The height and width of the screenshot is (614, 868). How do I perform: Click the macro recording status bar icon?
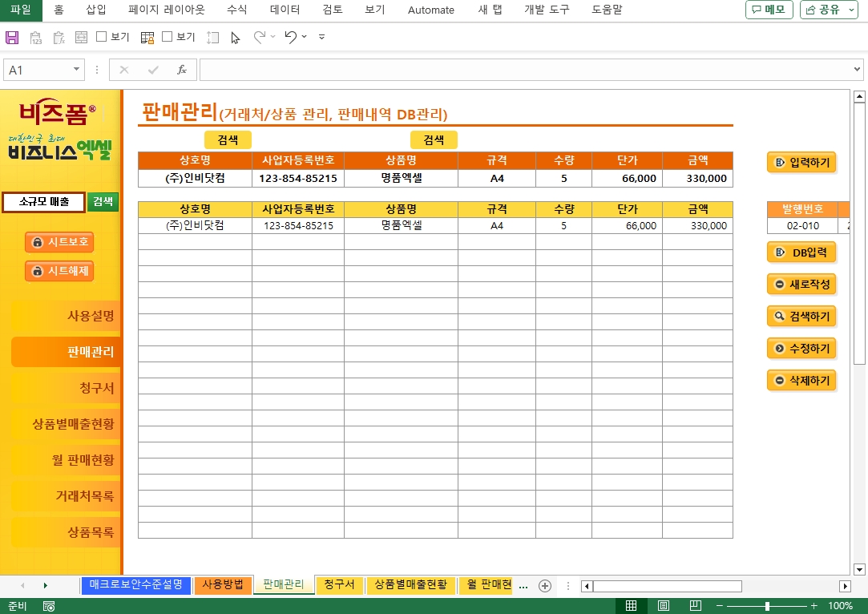click(x=49, y=606)
